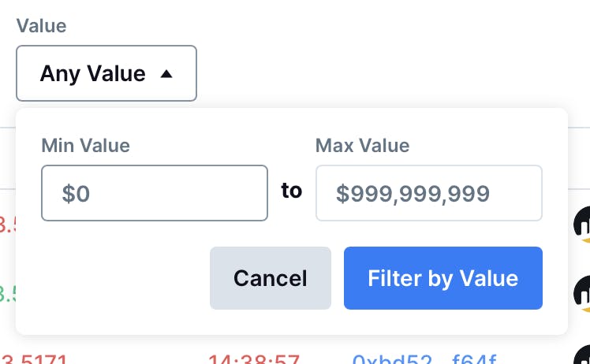Image resolution: width=590 pixels, height=364 pixels.
Task: Click the empty popup area left of Cancel
Action: 113,278
